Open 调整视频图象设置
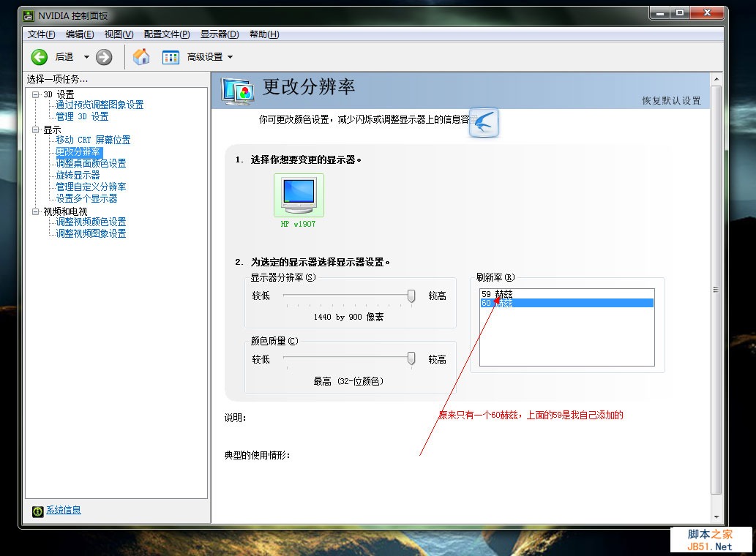Image resolution: width=756 pixels, height=556 pixels. coord(91,233)
